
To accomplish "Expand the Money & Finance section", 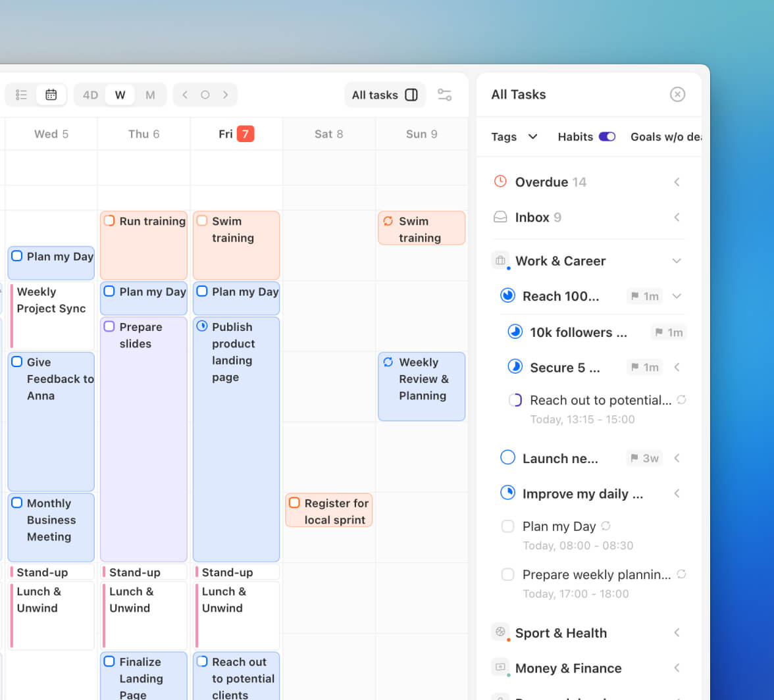I will pos(677,668).
